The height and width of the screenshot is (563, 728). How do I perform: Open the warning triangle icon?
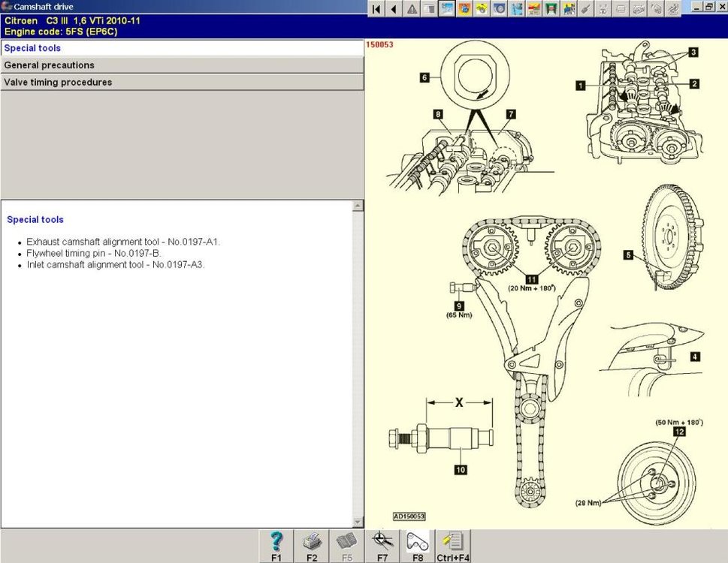coord(412,8)
